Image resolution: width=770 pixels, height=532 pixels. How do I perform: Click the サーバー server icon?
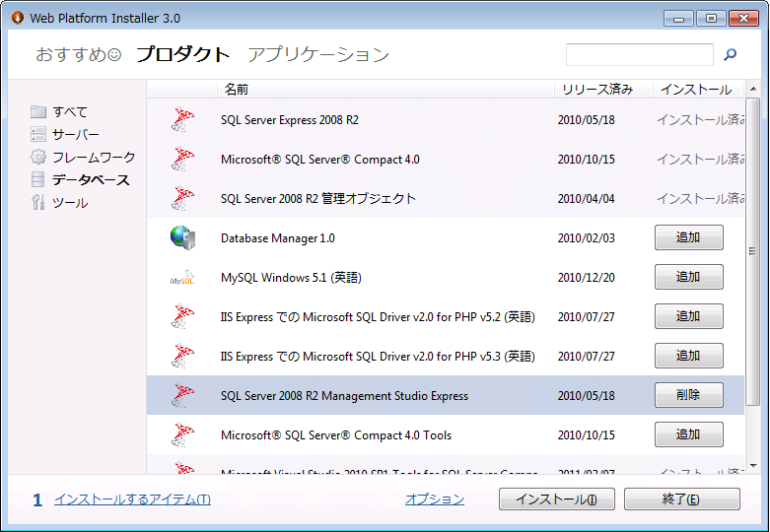click(x=38, y=134)
